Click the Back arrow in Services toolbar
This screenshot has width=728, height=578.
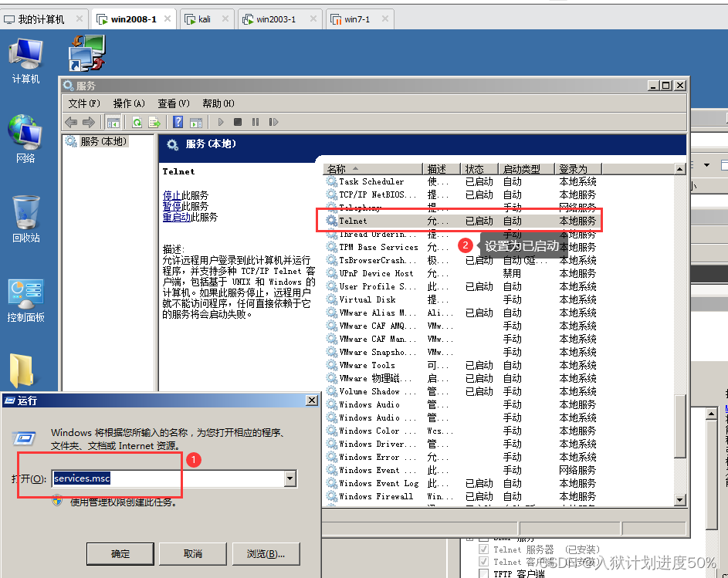(71, 122)
